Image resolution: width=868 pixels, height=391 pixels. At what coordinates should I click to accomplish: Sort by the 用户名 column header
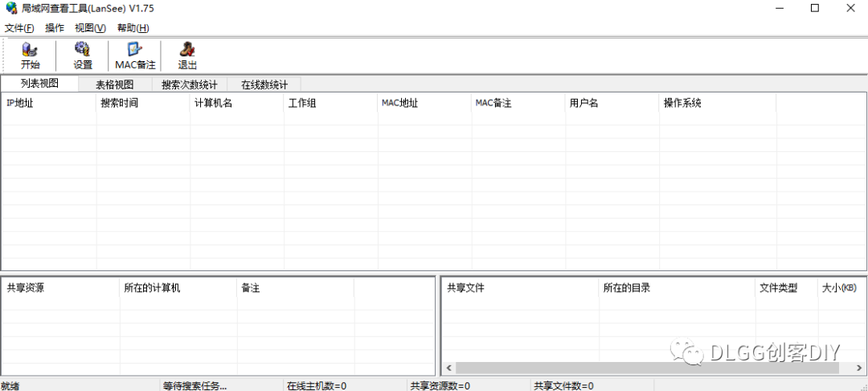pos(612,103)
